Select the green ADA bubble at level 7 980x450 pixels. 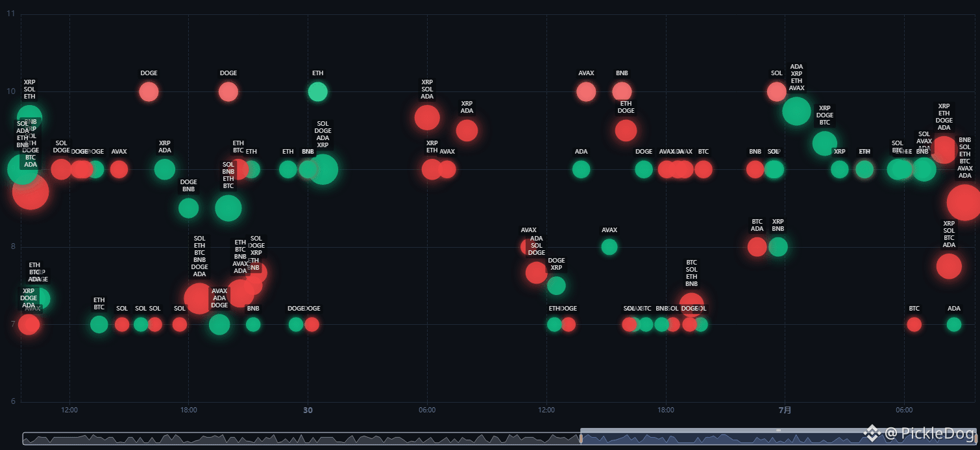954,324
